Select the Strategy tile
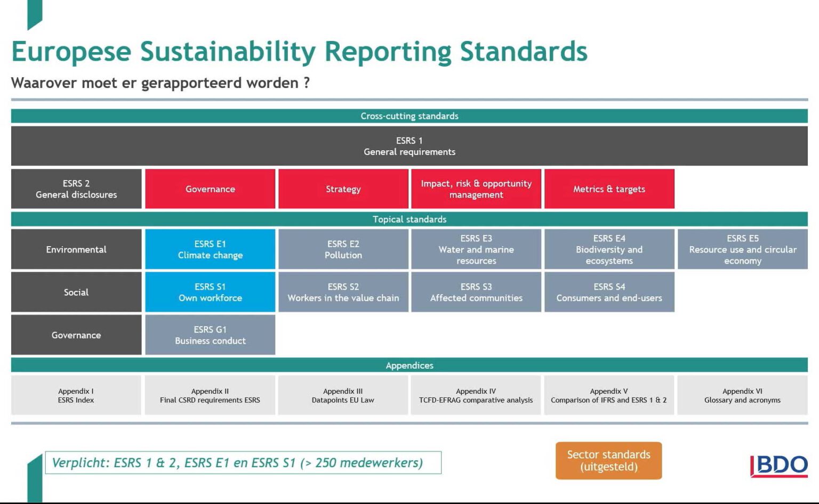This screenshot has height=504, width=819. coord(343,189)
